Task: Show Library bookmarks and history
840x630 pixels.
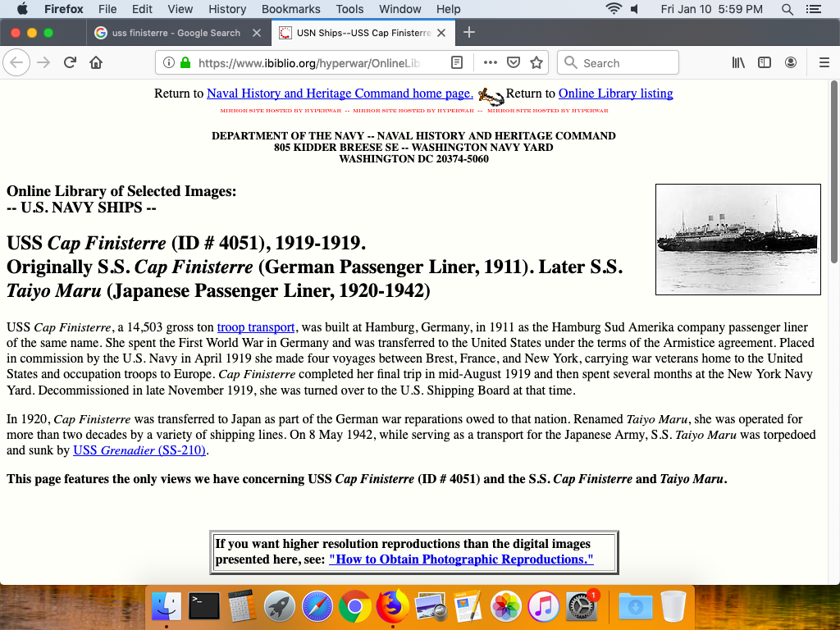Action: pyautogui.click(x=738, y=63)
